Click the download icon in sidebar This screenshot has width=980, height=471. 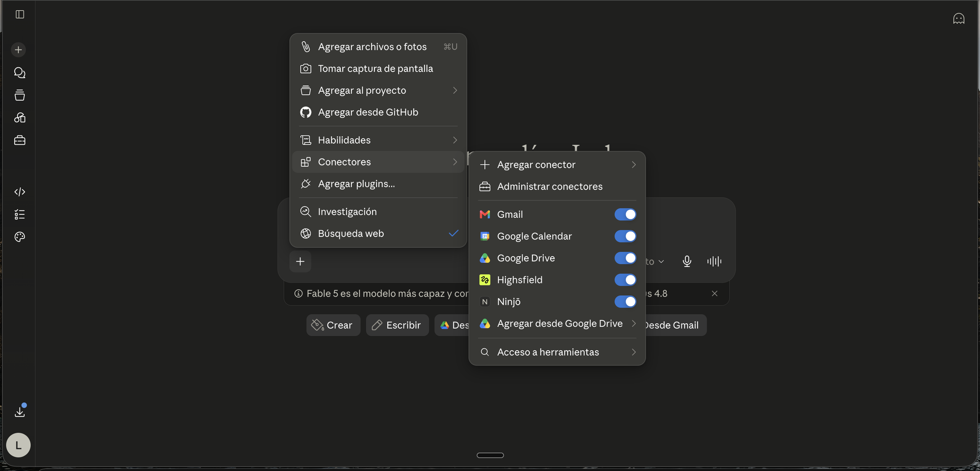[20, 412]
